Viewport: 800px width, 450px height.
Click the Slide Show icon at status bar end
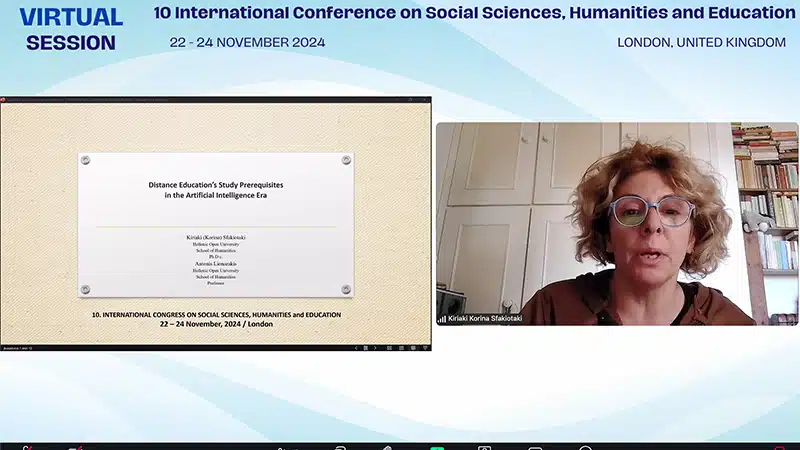point(424,347)
